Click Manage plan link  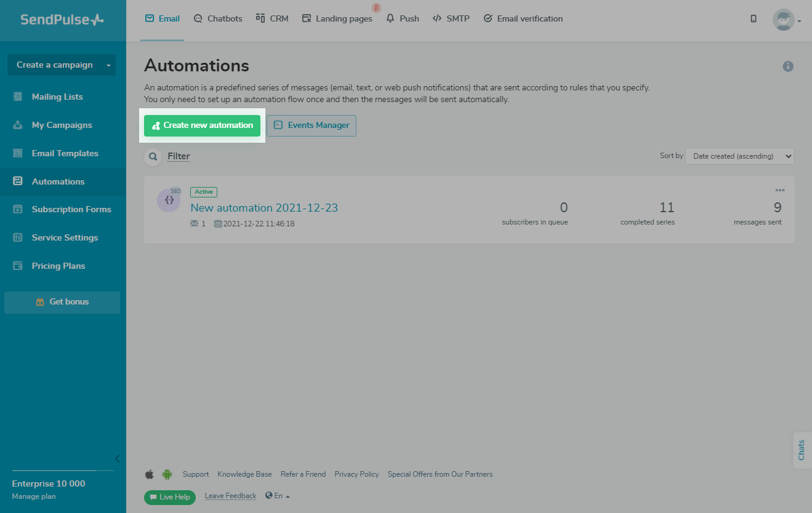click(x=34, y=496)
